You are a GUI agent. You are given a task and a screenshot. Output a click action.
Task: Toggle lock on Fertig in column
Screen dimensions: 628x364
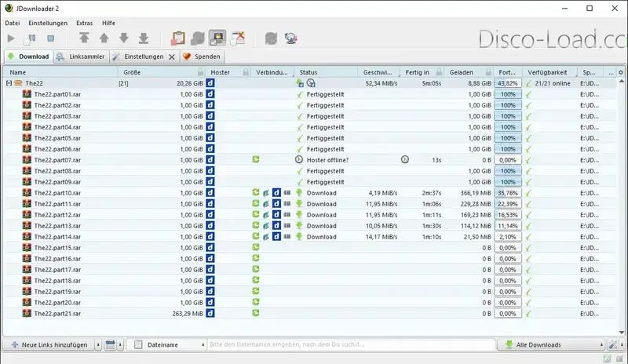439,72
